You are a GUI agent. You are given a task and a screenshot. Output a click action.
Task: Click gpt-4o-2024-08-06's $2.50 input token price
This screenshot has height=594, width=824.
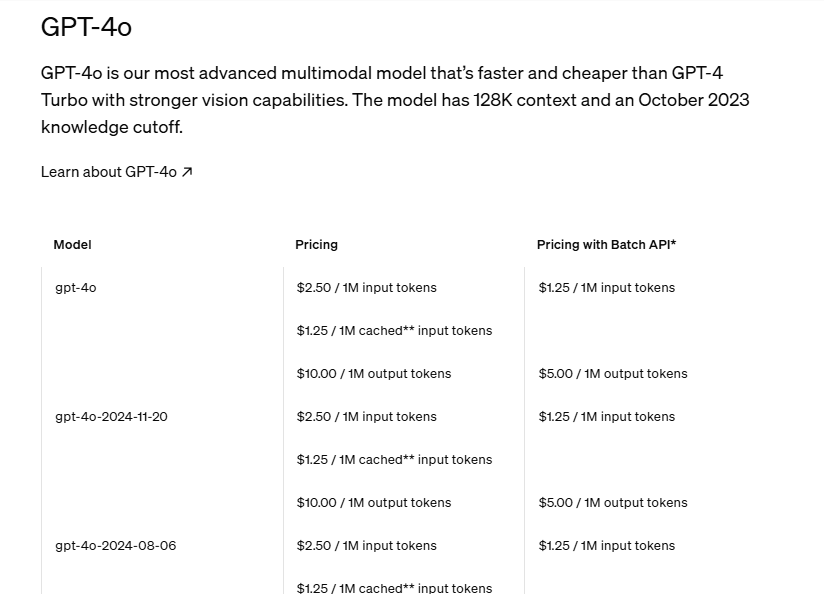(x=366, y=545)
